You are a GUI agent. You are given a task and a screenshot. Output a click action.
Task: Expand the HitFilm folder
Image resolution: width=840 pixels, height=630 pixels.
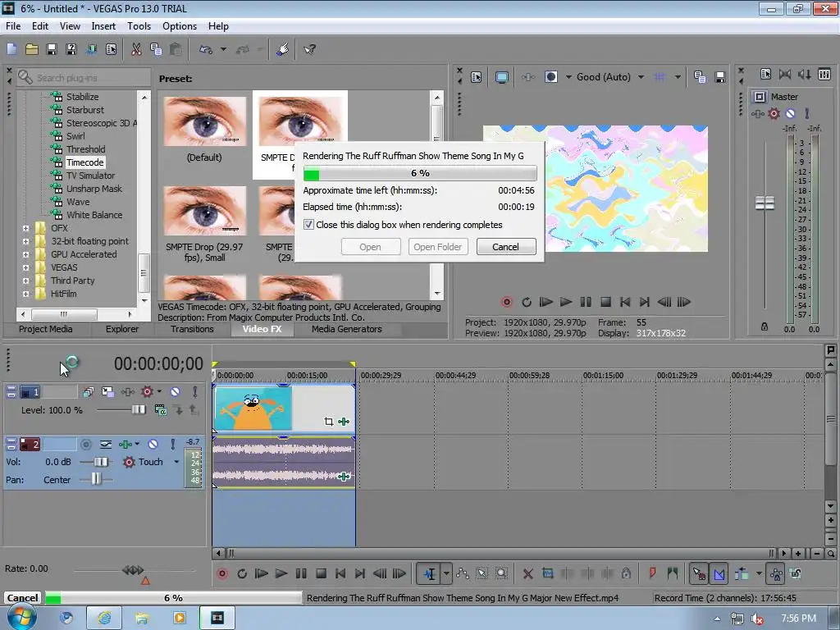click(x=25, y=294)
